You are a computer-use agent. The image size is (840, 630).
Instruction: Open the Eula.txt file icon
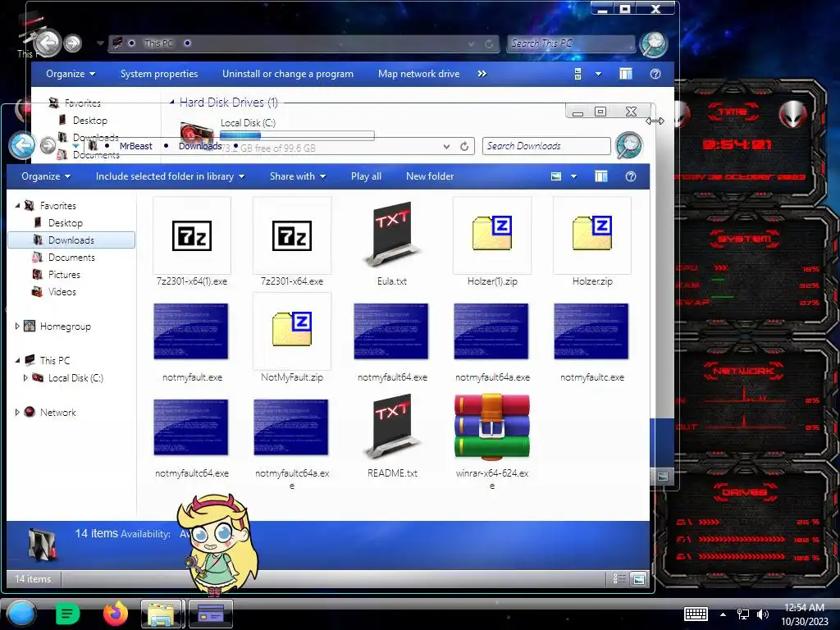click(392, 235)
